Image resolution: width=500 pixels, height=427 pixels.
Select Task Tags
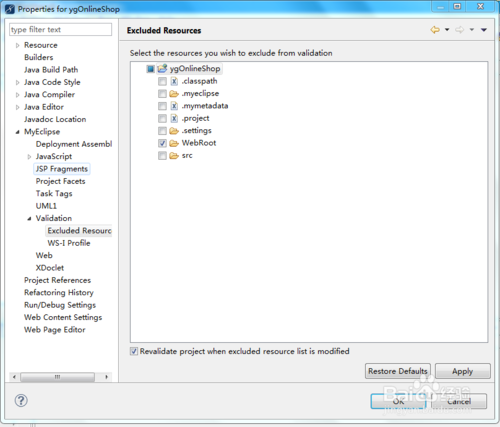tap(54, 193)
